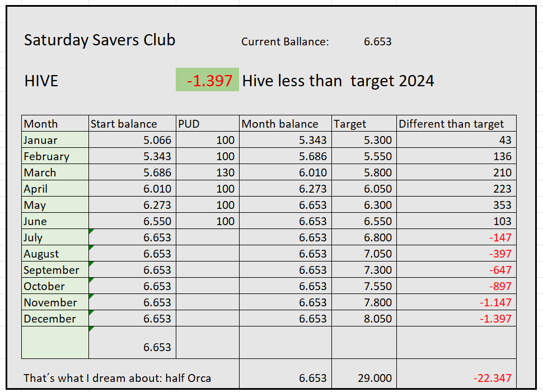Select February start balance 5.343
The width and height of the screenshot is (543, 392).
pos(132,156)
